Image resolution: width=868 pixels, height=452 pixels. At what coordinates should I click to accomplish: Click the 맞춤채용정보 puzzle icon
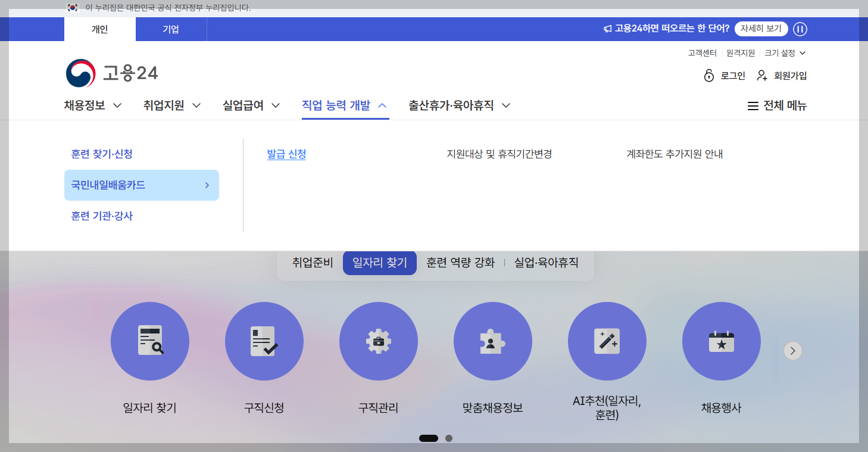tap(493, 341)
